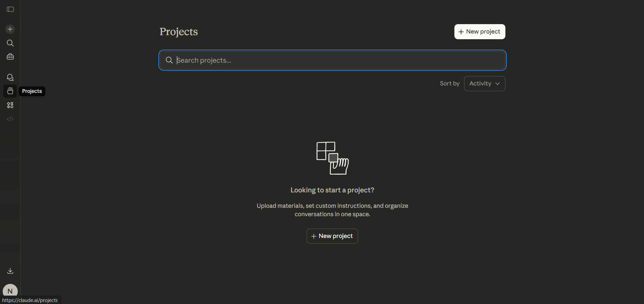Collapse the sidebar with the panel icon
644x304 pixels.
[x=10, y=9]
